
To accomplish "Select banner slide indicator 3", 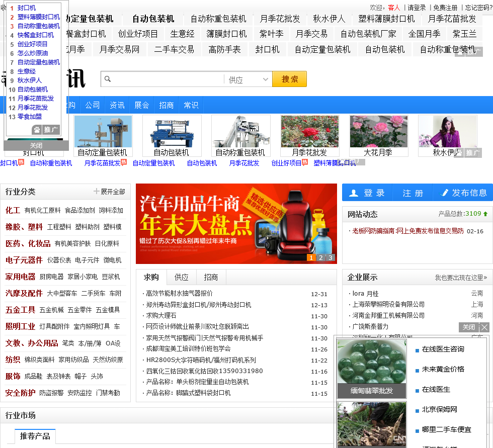I will pos(330,257).
